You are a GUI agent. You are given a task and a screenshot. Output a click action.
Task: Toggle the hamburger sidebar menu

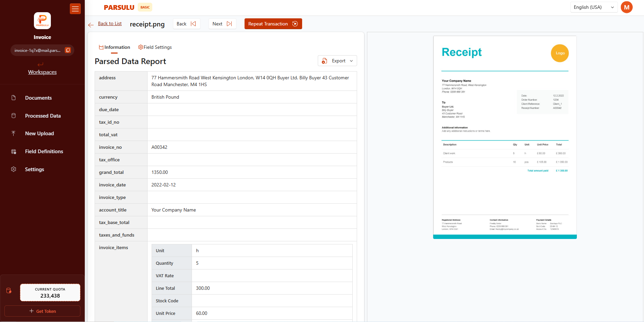point(75,9)
